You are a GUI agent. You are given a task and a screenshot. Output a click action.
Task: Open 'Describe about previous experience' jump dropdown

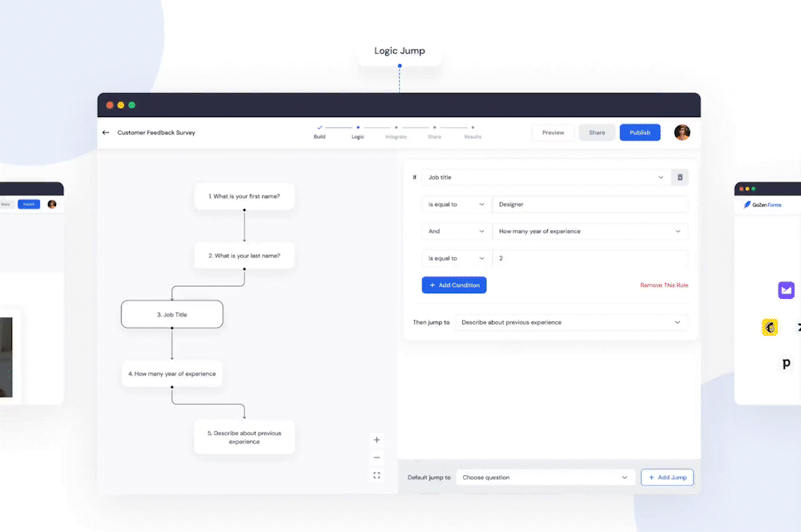point(570,322)
